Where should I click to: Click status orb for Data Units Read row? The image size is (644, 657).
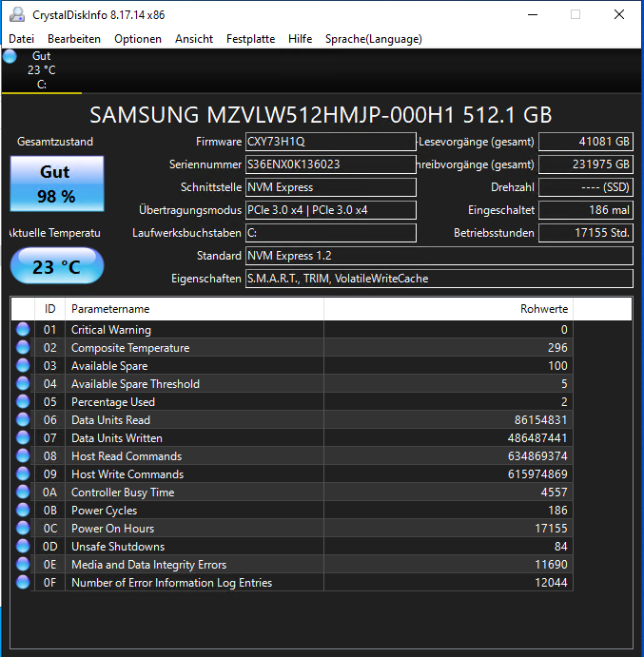(x=23, y=419)
